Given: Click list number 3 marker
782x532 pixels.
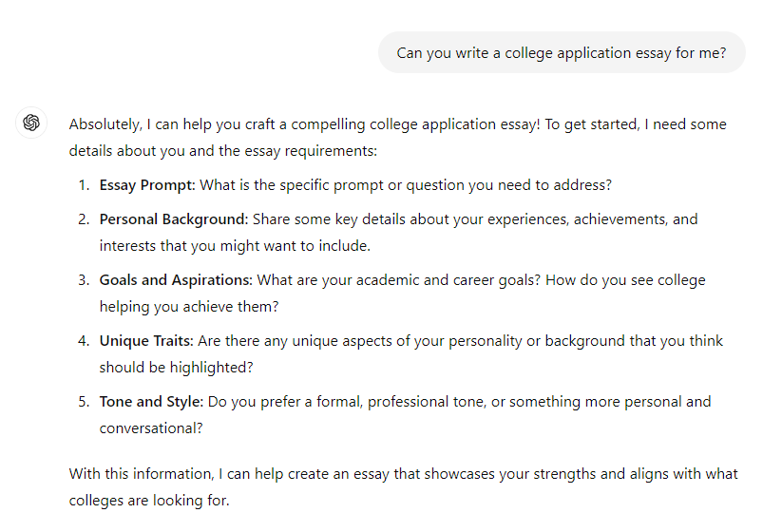Looking at the screenshot, I should [x=84, y=280].
